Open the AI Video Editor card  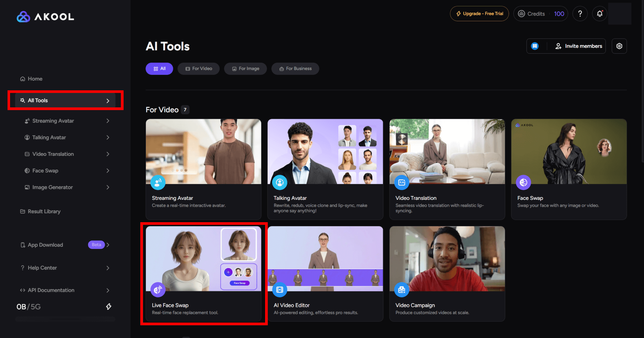pos(325,273)
